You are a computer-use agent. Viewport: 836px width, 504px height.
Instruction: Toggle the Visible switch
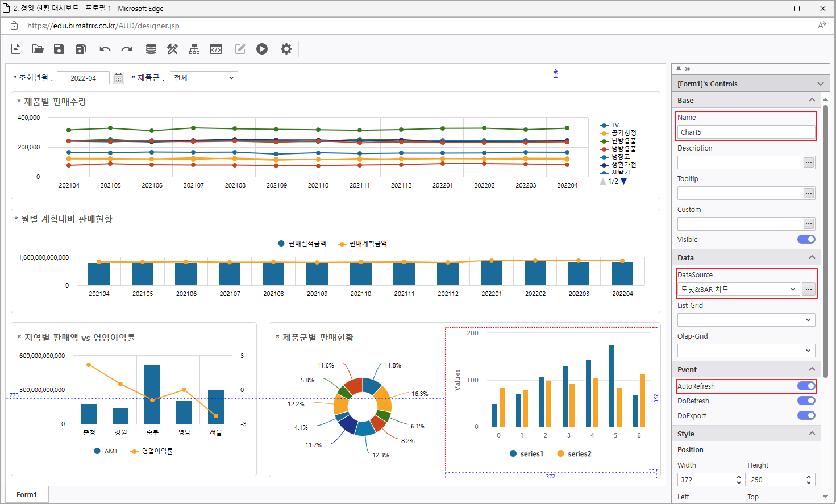[806, 239]
